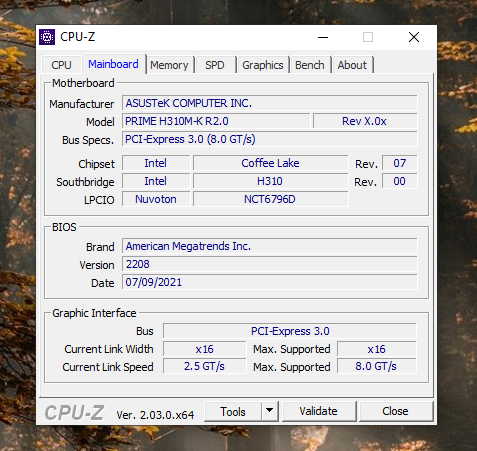Click the Tools button
477x451 pixels.
click(x=233, y=412)
